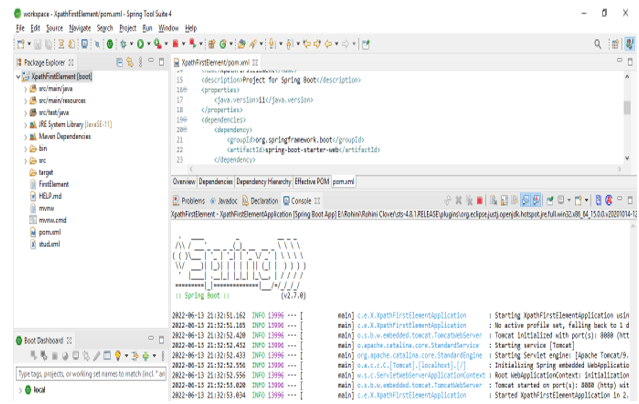This screenshot has height=404, width=639.
Task: Toggle Show Console on standard error
Action: click(536, 201)
